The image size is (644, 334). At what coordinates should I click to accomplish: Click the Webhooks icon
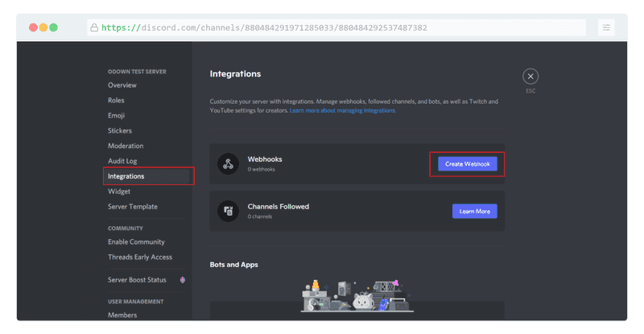point(229,164)
